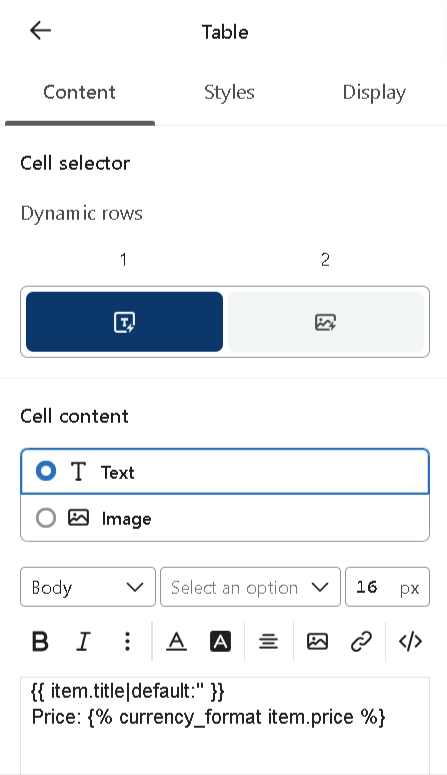The image size is (447, 775).
Task: Select dynamic row cell 1 text
Action: (x=125, y=322)
